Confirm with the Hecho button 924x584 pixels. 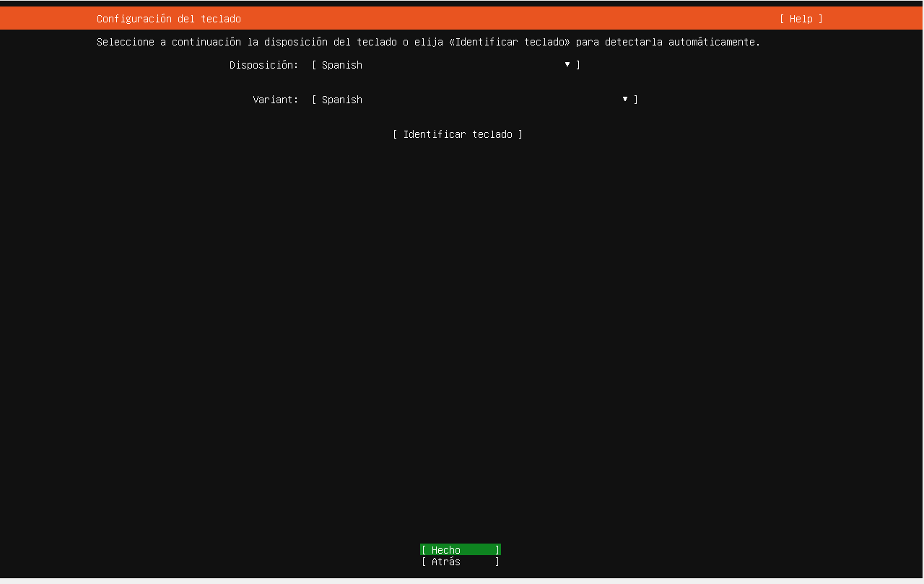click(x=461, y=550)
